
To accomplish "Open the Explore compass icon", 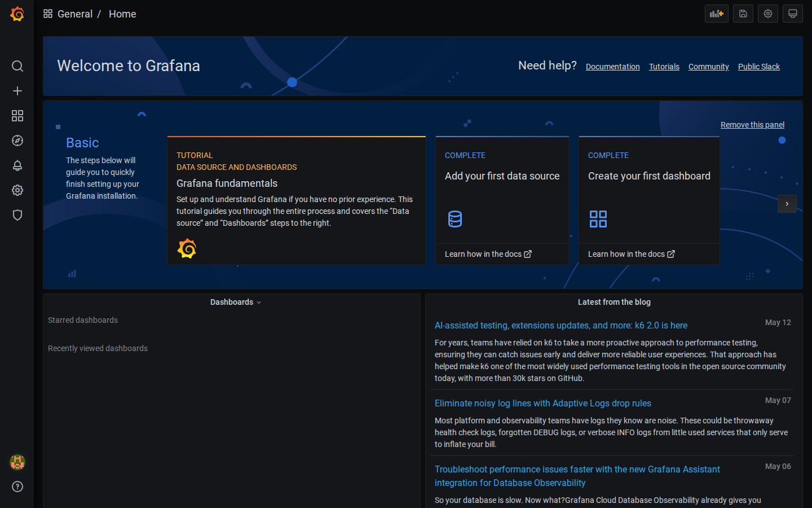I will (x=17, y=141).
